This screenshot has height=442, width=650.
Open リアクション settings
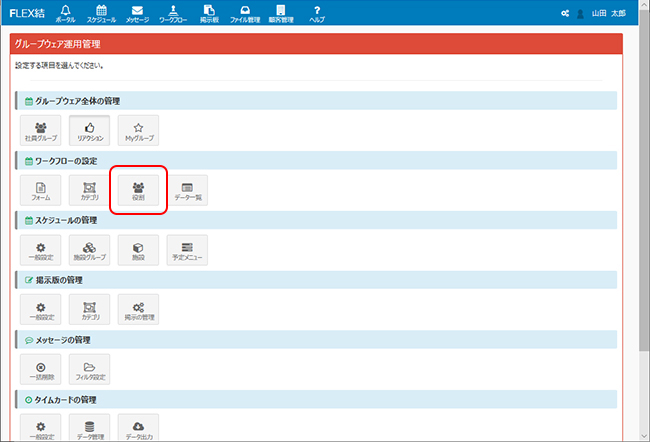90,131
